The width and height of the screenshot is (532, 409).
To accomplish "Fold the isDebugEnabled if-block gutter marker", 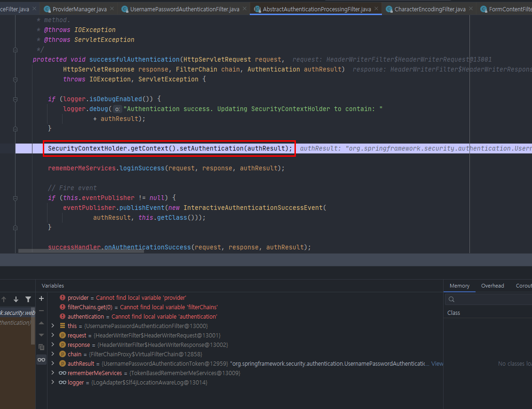I will click(15, 99).
